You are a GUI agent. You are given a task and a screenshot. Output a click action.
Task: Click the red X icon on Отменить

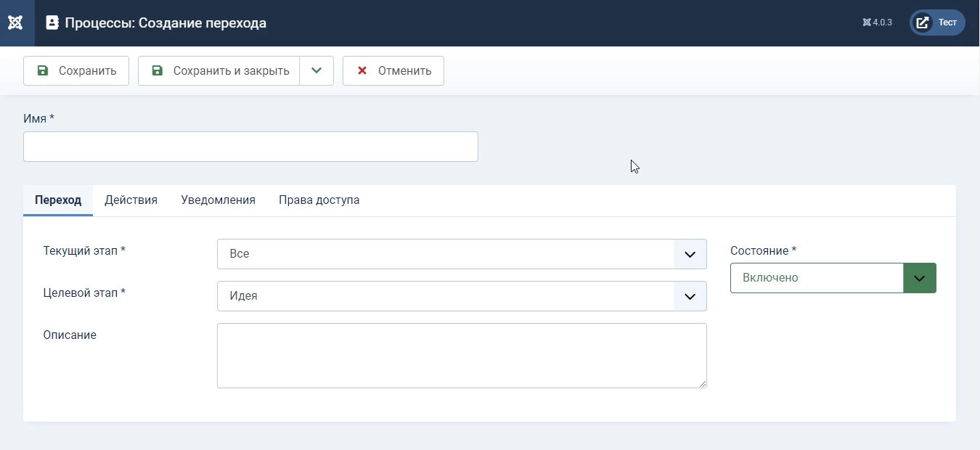(x=362, y=70)
